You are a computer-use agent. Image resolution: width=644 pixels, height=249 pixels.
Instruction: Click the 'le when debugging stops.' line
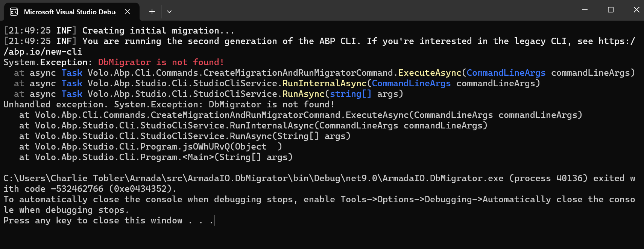point(66,210)
